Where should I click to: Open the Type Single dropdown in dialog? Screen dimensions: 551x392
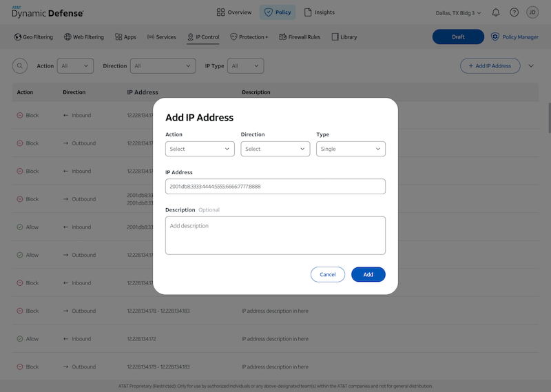[x=351, y=149]
